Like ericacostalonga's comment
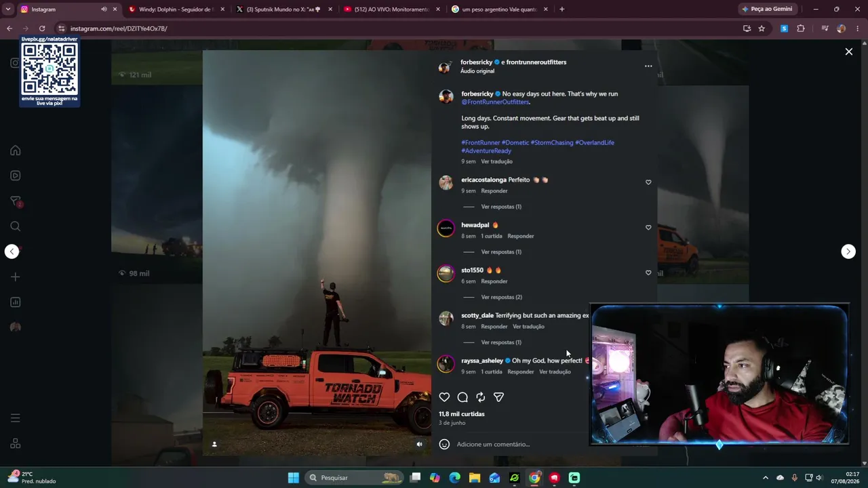 [648, 182]
